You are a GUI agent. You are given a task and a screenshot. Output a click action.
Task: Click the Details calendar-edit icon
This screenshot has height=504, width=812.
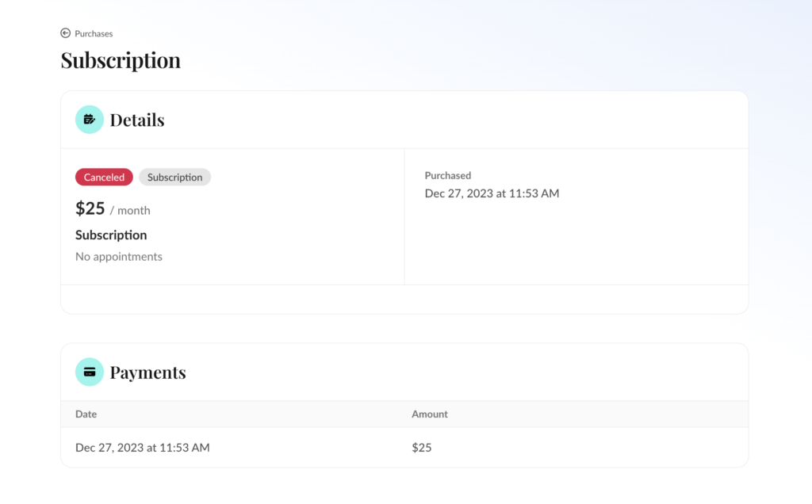click(x=90, y=120)
